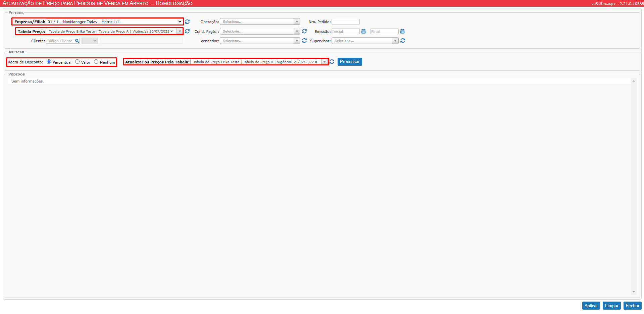Click the Pedidos list scroll down arrow
644x314 pixels.
(x=634, y=292)
